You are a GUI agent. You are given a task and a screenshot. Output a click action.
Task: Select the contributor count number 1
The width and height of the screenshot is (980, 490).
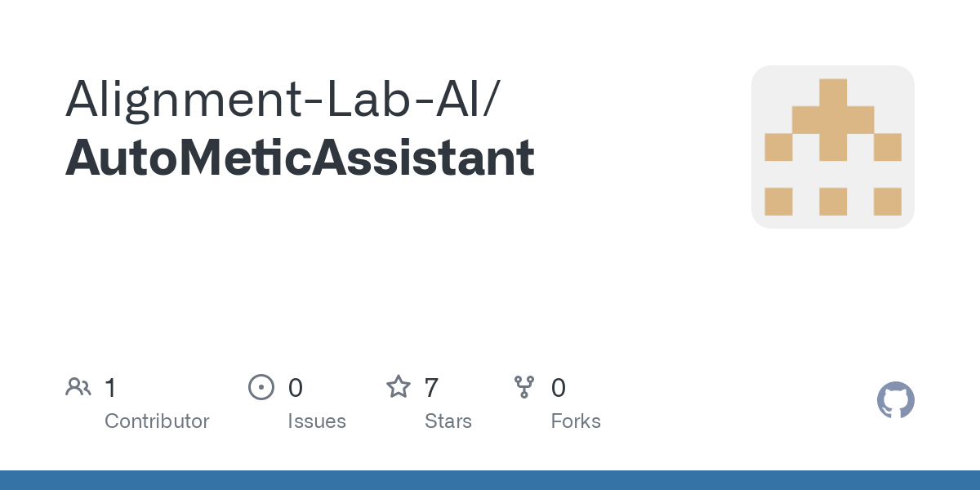110,388
